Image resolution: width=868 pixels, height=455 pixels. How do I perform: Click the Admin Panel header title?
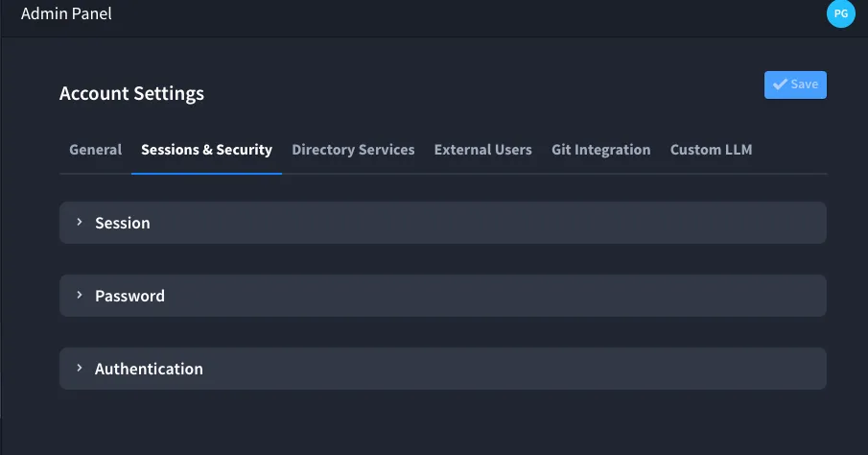pos(66,13)
